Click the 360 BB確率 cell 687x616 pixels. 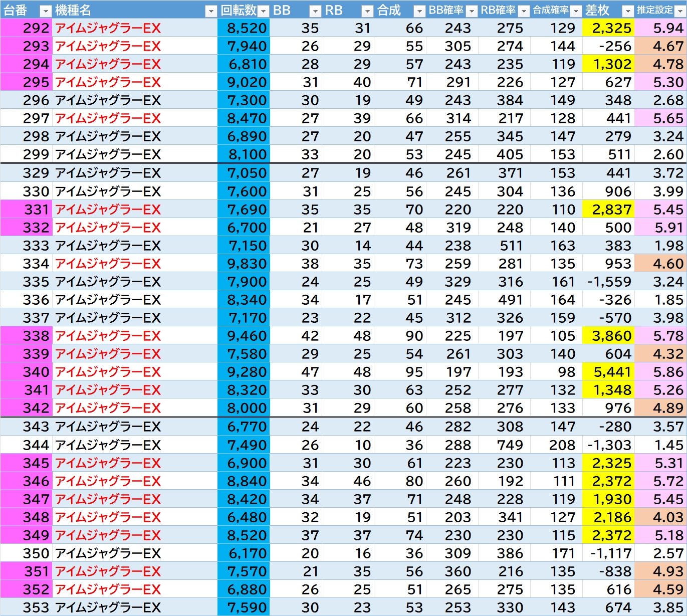(x=452, y=571)
